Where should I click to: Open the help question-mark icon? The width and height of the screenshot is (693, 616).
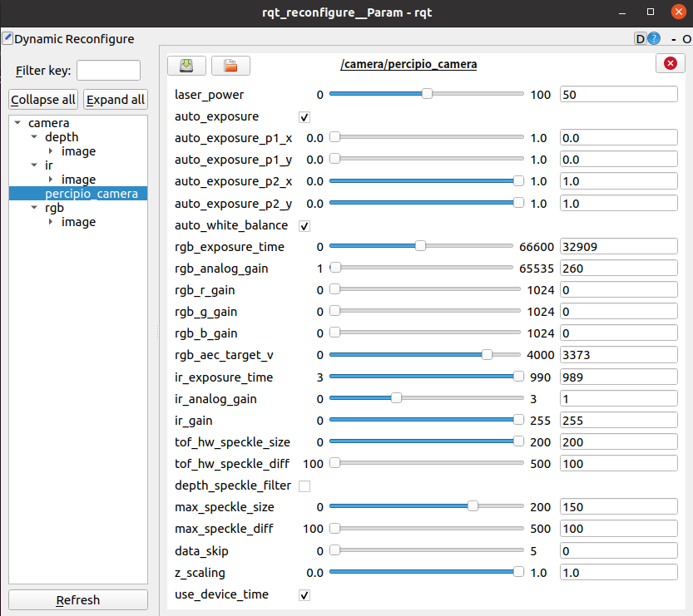pyautogui.click(x=654, y=39)
